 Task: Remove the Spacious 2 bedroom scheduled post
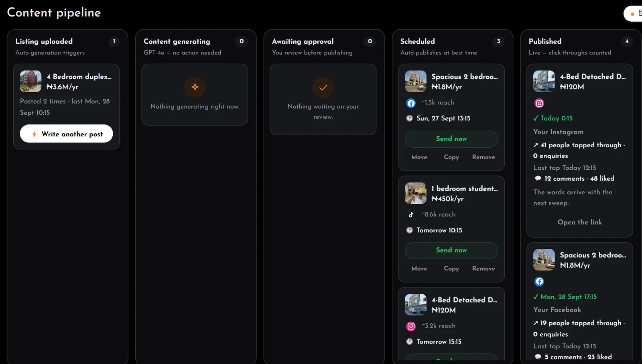coord(484,157)
